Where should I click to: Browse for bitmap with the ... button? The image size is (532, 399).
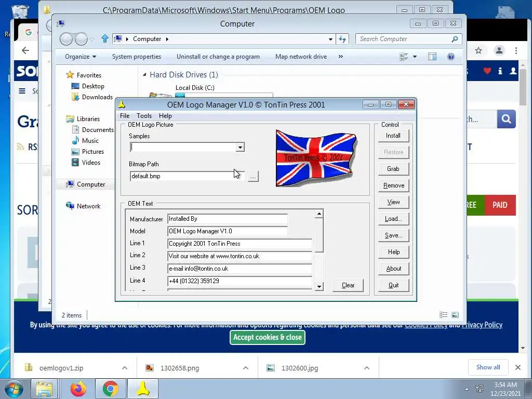click(253, 177)
